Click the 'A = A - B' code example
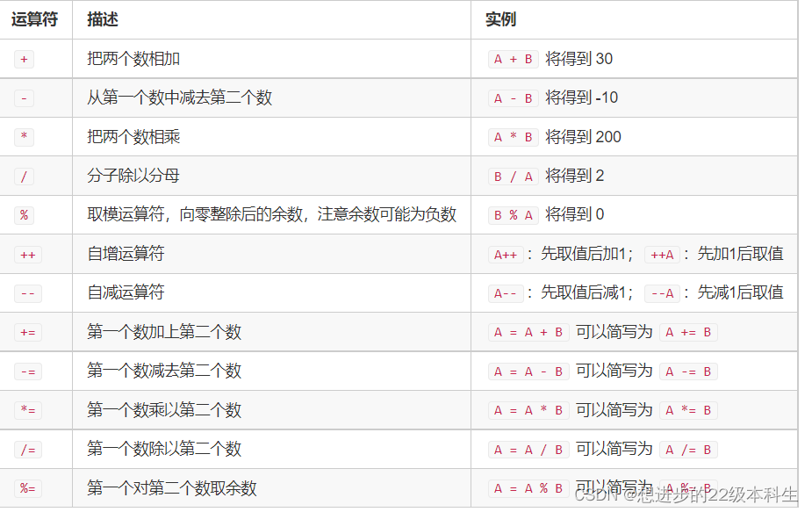 [x=528, y=371]
